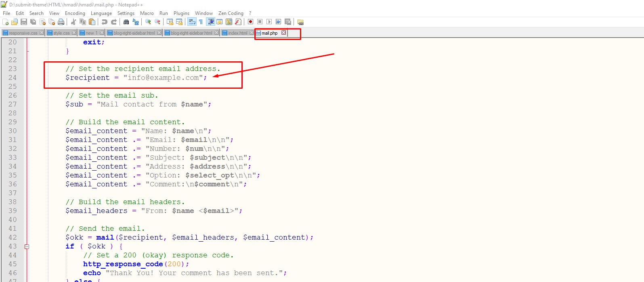Open the Window menu

tap(204, 13)
